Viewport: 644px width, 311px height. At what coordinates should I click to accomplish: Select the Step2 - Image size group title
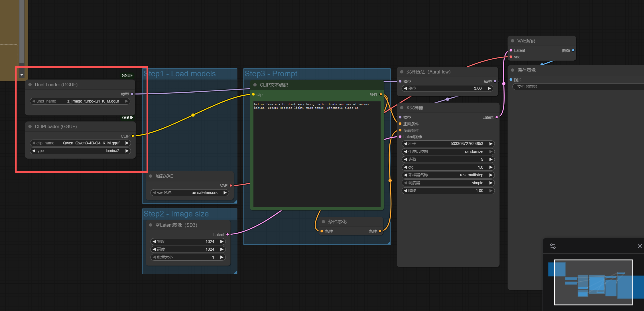click(x=176, y=214)
